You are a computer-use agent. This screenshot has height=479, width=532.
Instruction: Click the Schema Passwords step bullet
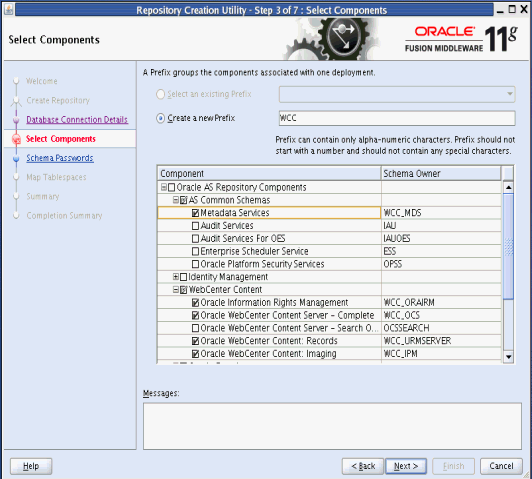point(16,158)
